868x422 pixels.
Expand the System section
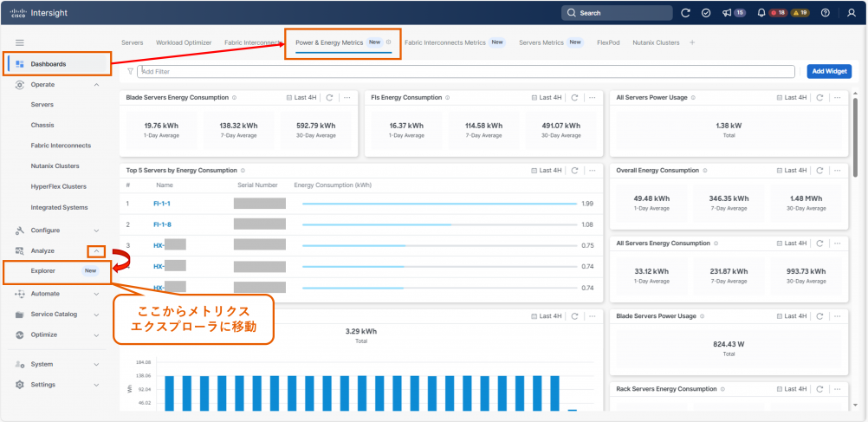coord(96,365)
